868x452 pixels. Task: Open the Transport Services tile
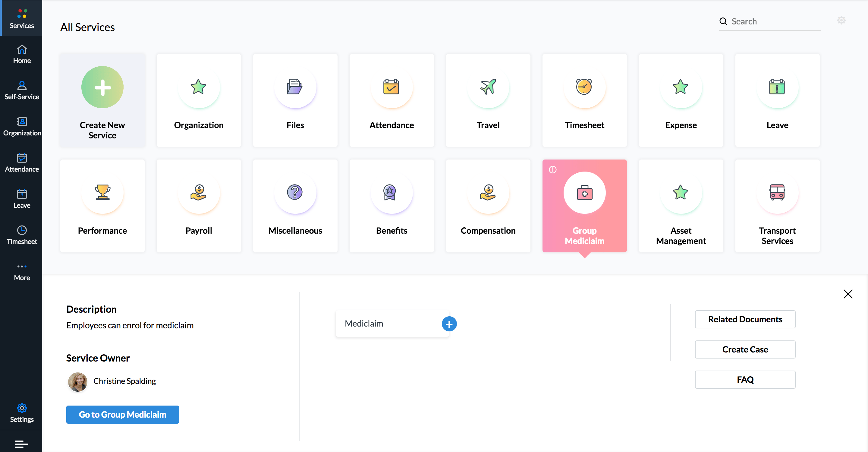[x=777, y=206]
